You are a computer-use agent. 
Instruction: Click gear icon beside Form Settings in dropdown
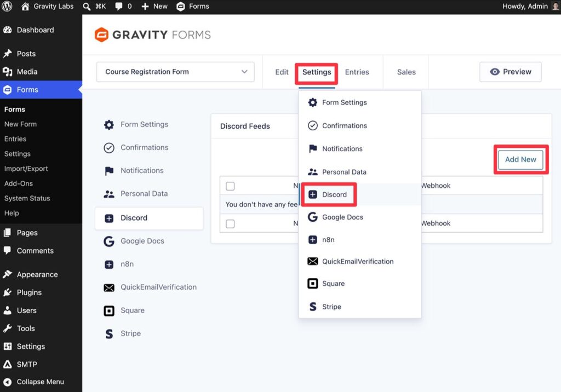[x=313, y=102]
